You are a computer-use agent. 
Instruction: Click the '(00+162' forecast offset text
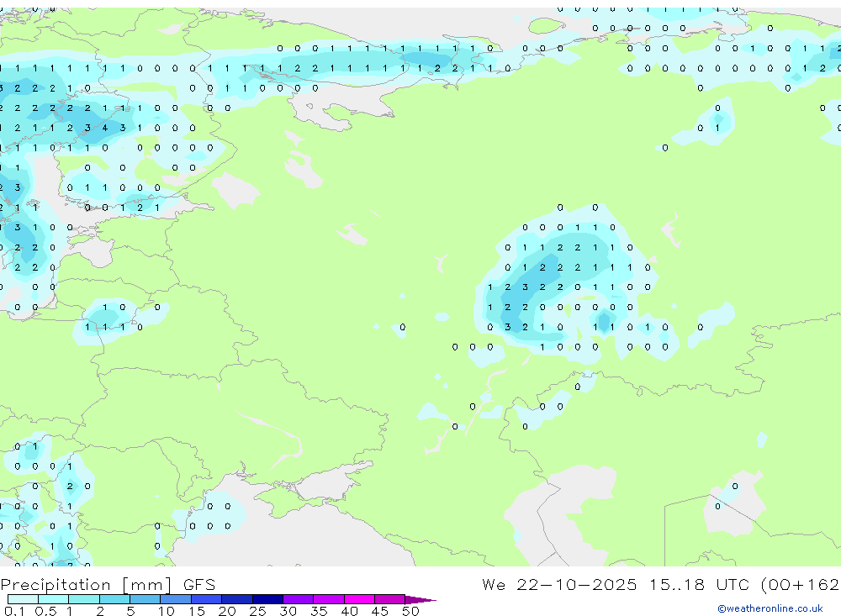coord(800,584)
